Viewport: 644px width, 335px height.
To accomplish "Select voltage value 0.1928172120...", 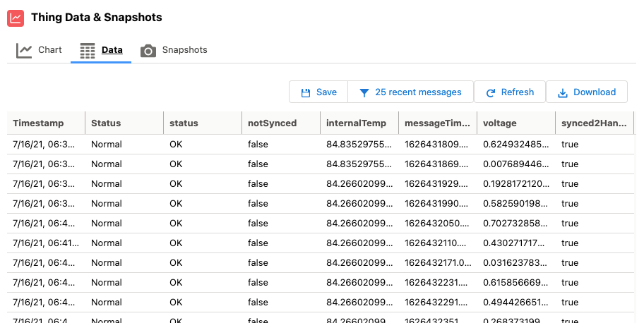I will tap(516, 183).
